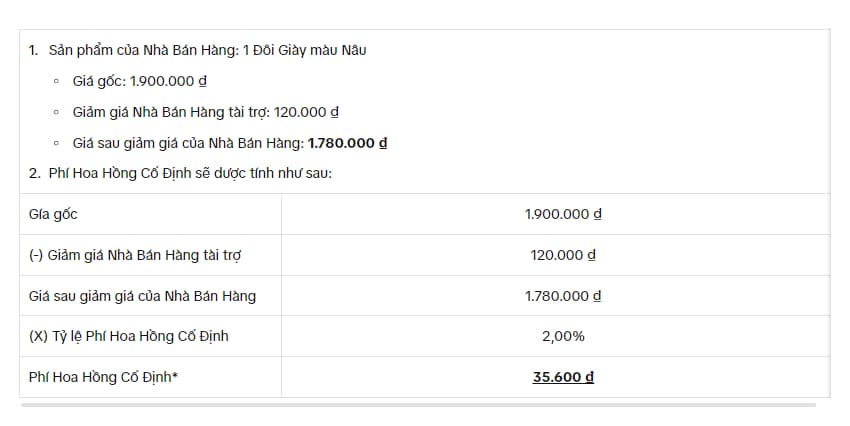
Task: Click the 120.000 đ table value
Action: click(563, 255)
